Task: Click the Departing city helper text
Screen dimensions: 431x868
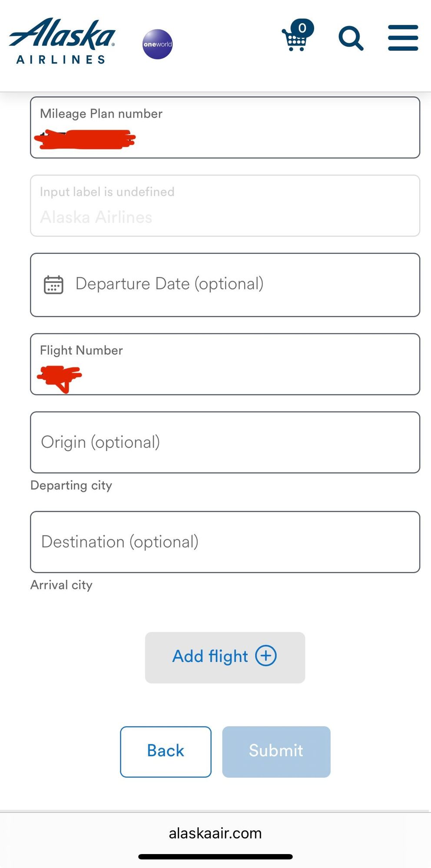Action: [x=71, y=485]
